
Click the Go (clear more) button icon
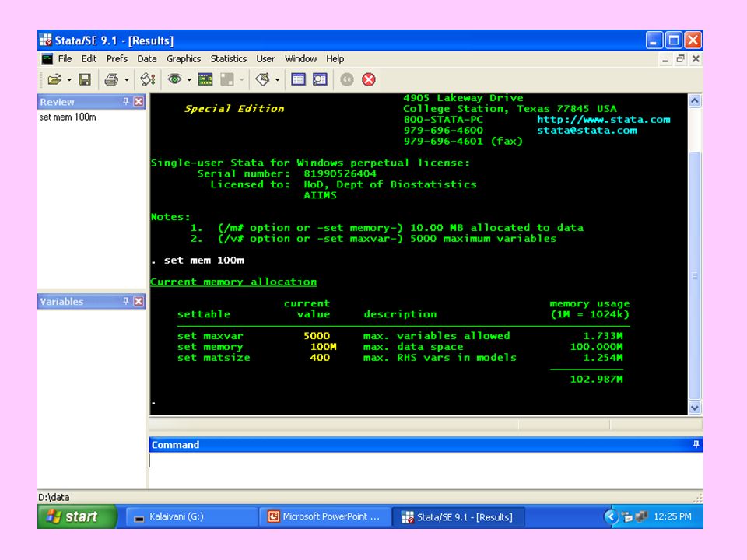tap(347, 79)
